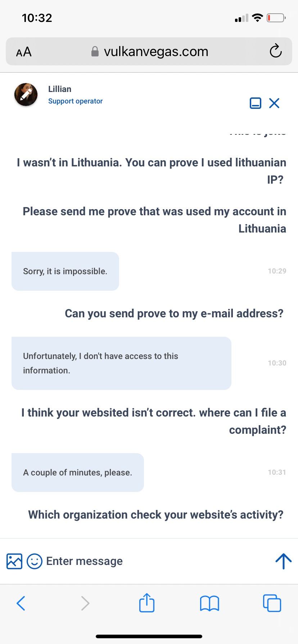
Task: Open the emoji picker
Action: pyautogui.click(x=35, y=561)
